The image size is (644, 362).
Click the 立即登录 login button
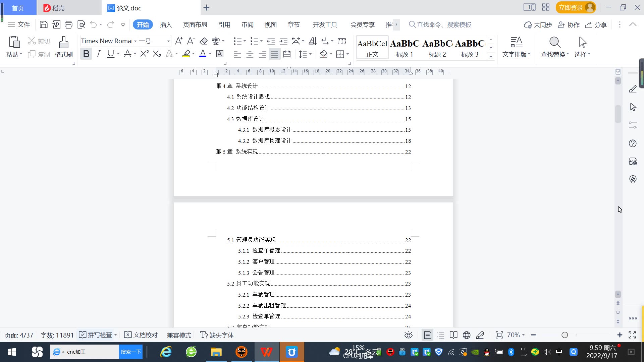tap(571, 7)
